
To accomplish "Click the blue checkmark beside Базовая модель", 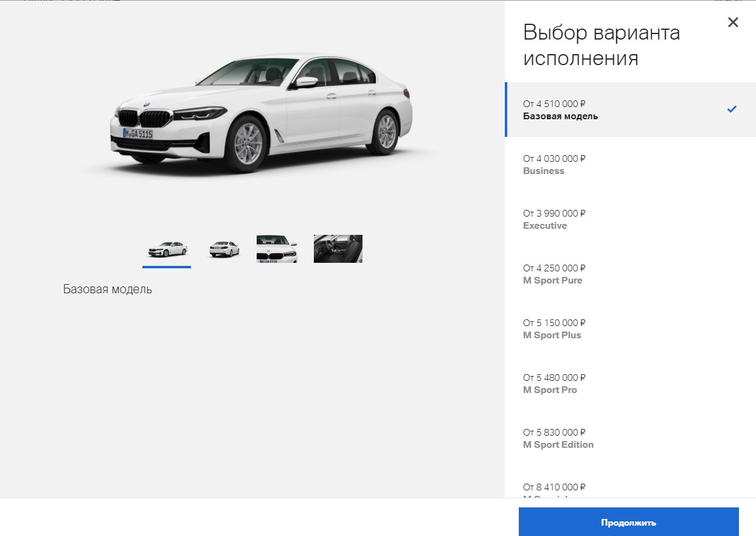I will pyautogui.click(x=732, y=110).
